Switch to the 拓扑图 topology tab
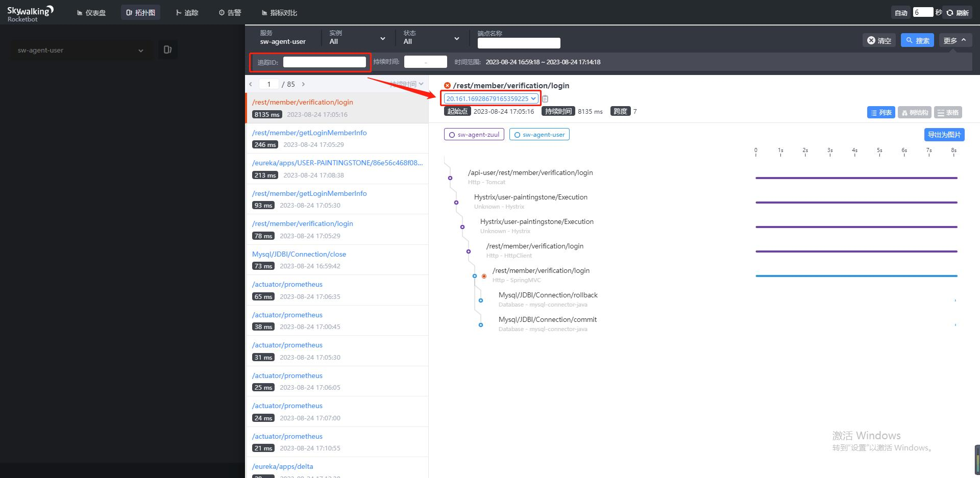Viewport: 980px width, 478px height. (x=140, y=13)
